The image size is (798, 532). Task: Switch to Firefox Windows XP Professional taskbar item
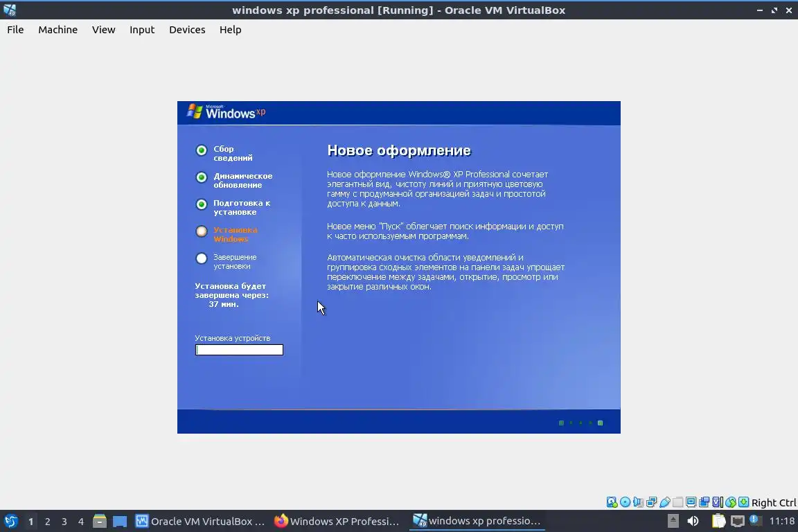[337, 522]
